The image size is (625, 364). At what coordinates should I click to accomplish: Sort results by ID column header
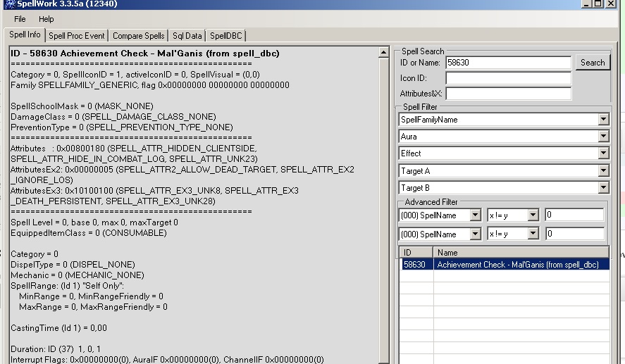416,253
